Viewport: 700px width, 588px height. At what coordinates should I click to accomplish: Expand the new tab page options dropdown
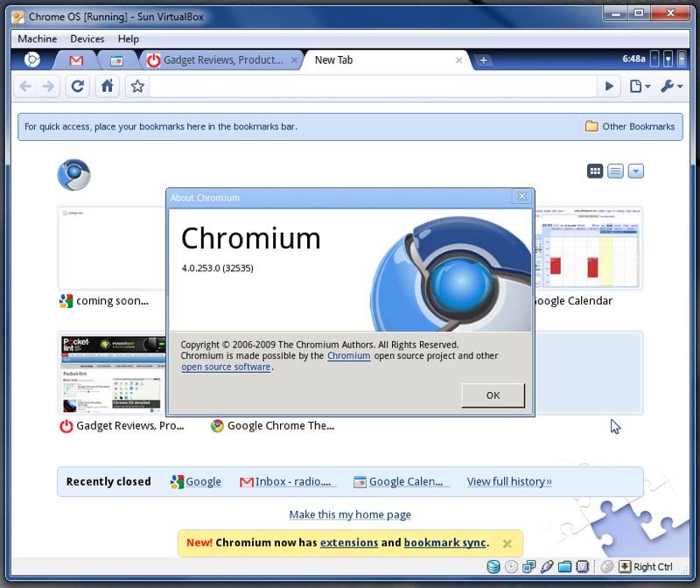pos(636,171)
